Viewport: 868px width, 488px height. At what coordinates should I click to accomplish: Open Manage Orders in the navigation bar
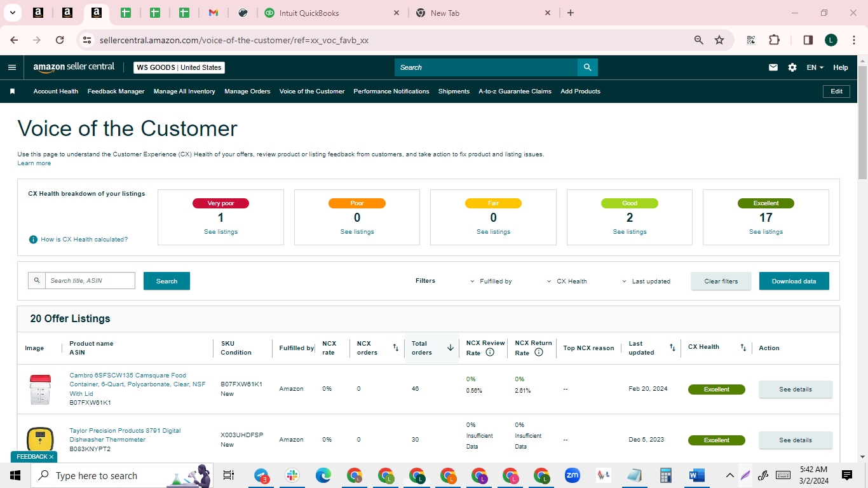(x=247, y=91)
